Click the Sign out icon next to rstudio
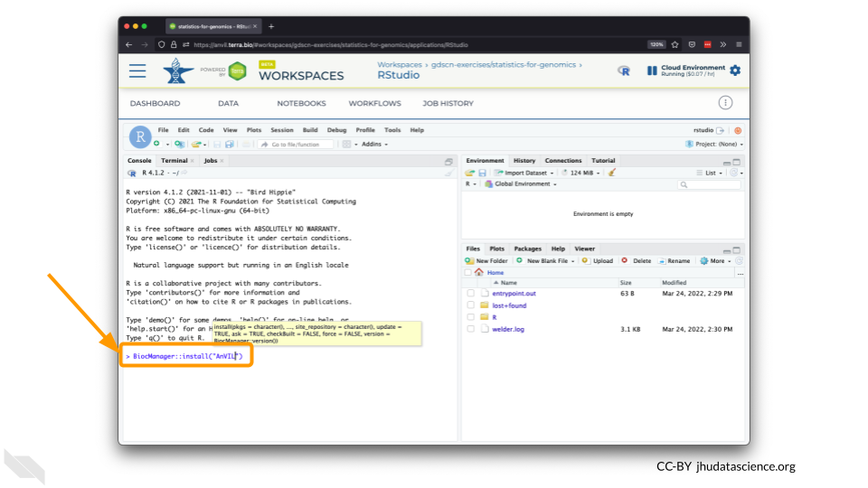The width and height of the screenshot is (868, 488). tap(721, 130)
